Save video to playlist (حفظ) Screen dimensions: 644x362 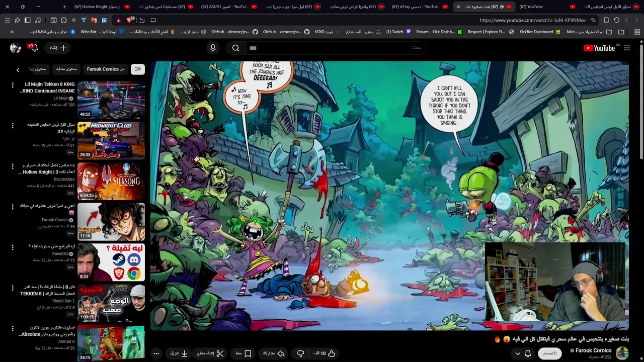[x=243, y=353]
